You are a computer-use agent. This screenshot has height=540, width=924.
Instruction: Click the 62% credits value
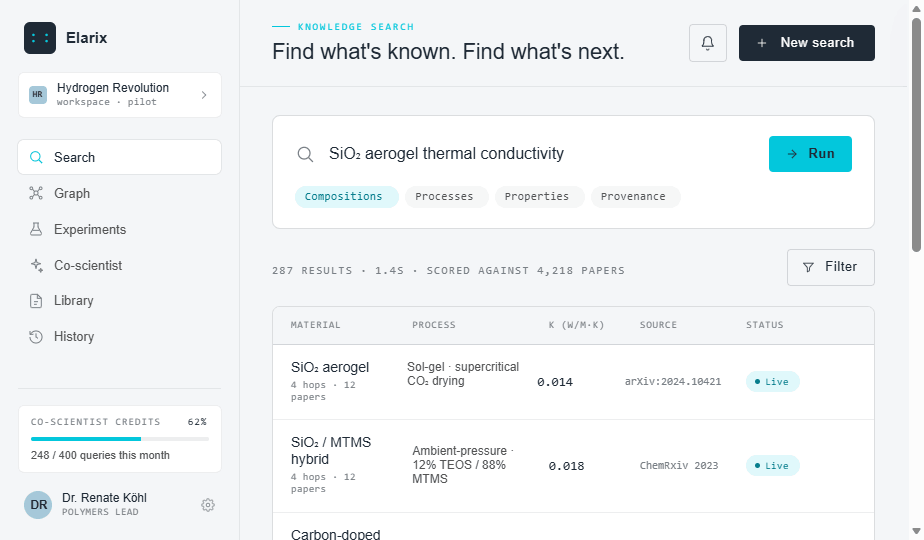(x=197, y=422)
